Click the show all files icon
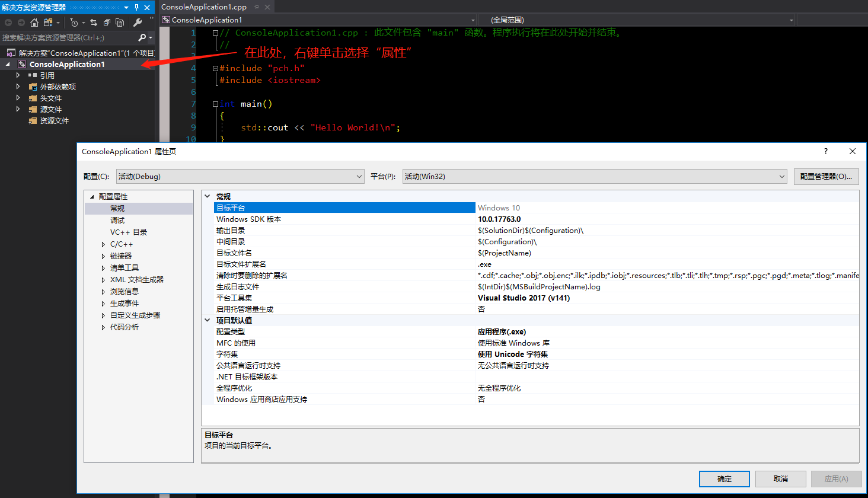 pos(120,23)
